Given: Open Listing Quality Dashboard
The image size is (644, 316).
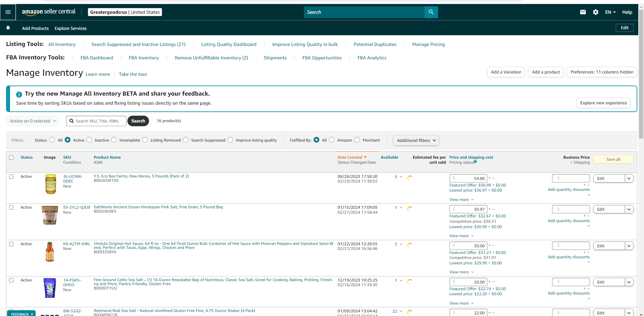Looking at the screenshot, I should point(229,44).
